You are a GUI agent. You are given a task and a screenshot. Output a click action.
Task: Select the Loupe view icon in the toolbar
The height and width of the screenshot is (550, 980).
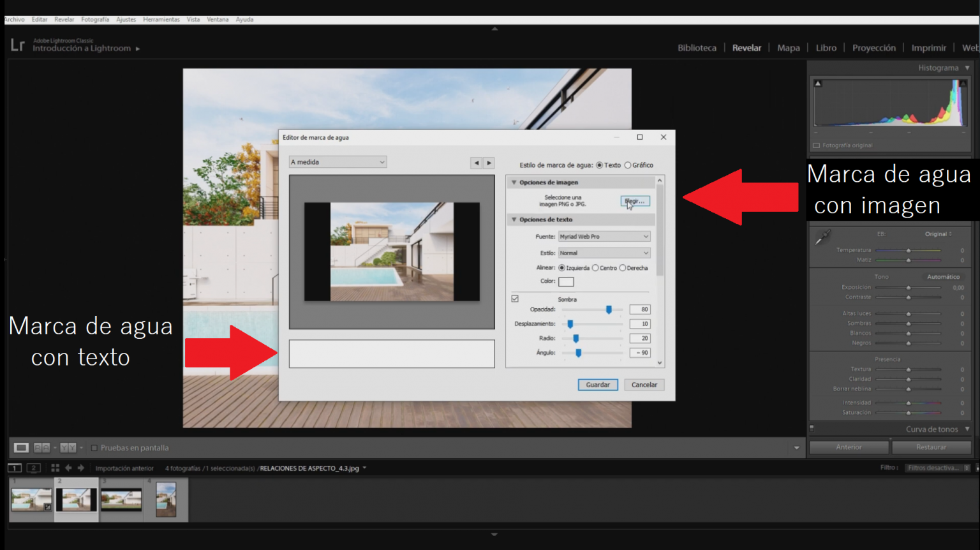pos(21,448)
